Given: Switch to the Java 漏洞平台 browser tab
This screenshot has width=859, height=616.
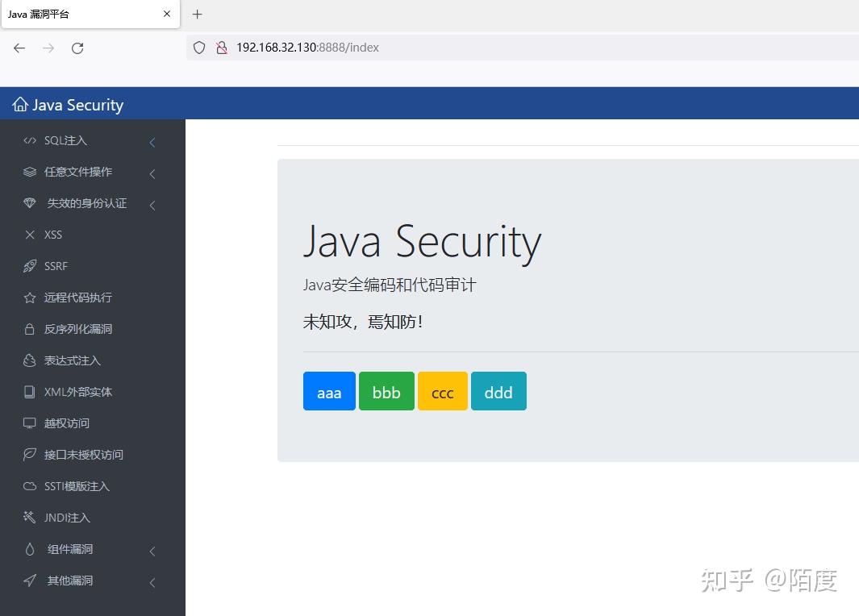Looking at the screenshot, I should pyautogui.click(x=73, y=14).
